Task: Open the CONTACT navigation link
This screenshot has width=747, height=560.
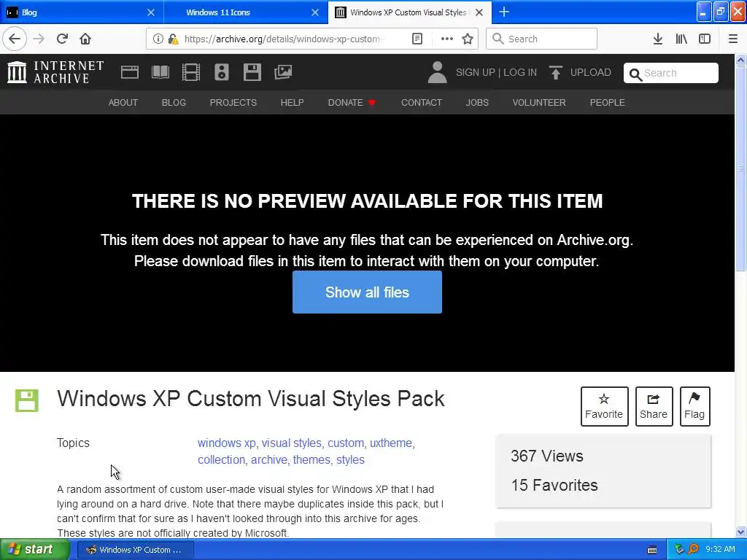Action: (x=422, y=102)
